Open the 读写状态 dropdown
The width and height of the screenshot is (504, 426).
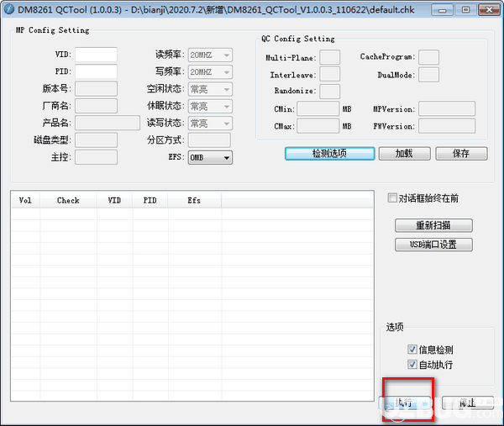coord(210,124)
